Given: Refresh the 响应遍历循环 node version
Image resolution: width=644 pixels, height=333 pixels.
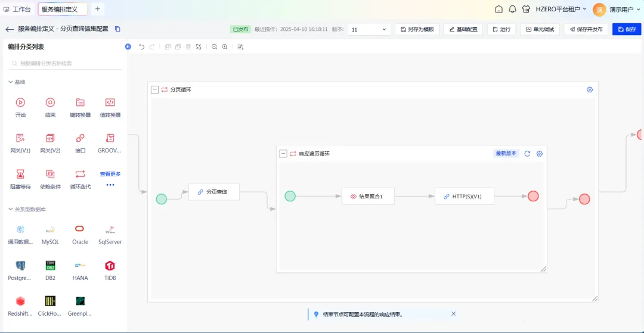Looking at the screenshot, I should 527,154.
